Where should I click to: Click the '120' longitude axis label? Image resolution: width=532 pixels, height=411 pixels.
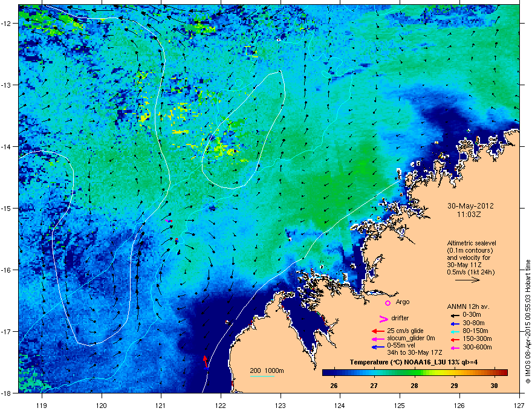(x=102, y=406)
